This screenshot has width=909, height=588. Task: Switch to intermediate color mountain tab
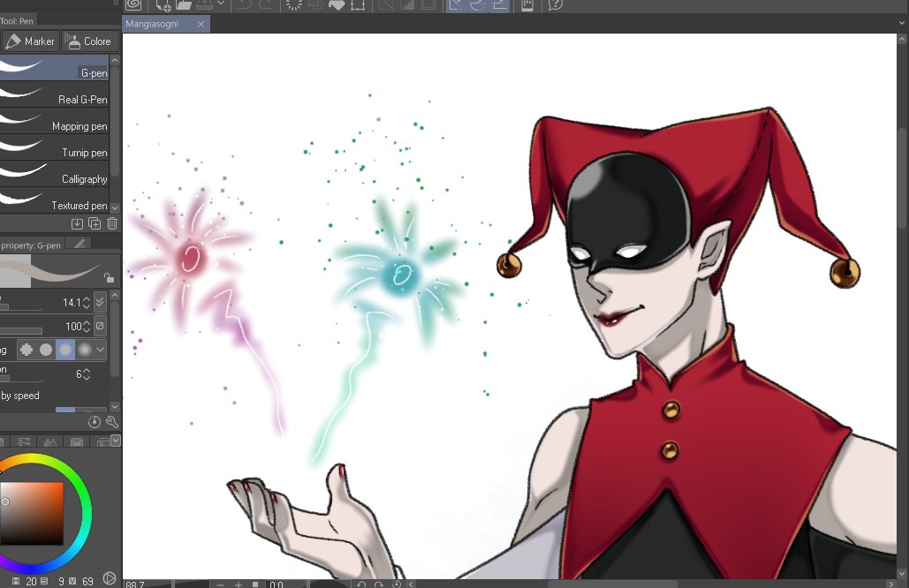click(x=50, y=442)
